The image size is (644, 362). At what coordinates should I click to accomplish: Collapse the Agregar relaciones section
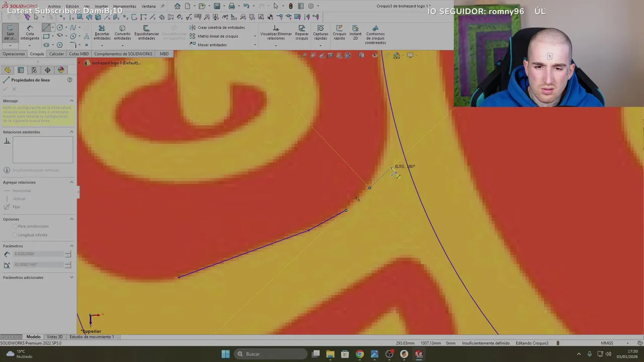pos(71,183)
